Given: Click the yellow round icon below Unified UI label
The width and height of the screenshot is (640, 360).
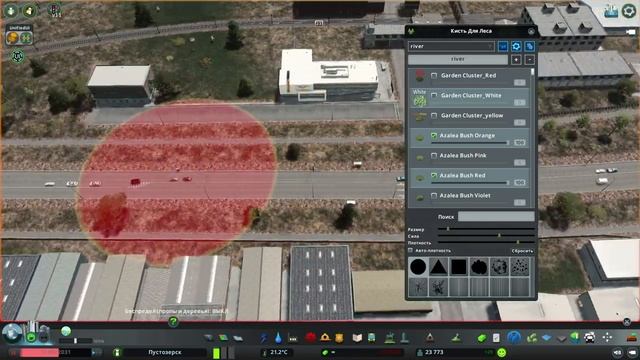Looking at the screenshot, I should click(12, 38).
